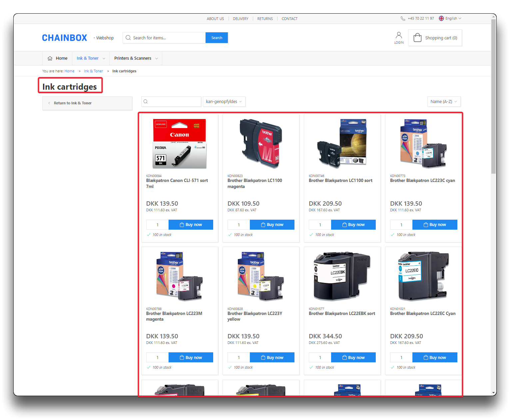Click the Home house icon in navigation

[50, 58]
